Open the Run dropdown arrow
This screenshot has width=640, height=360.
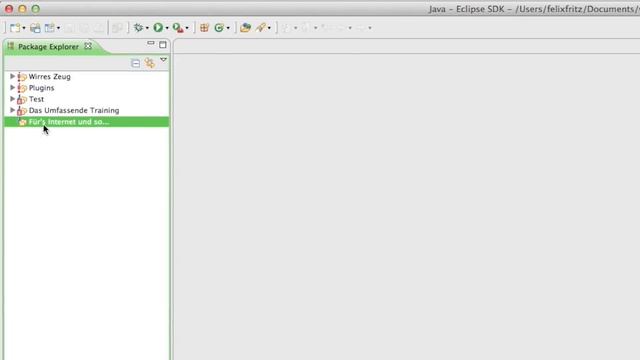(x=167, y=28)
